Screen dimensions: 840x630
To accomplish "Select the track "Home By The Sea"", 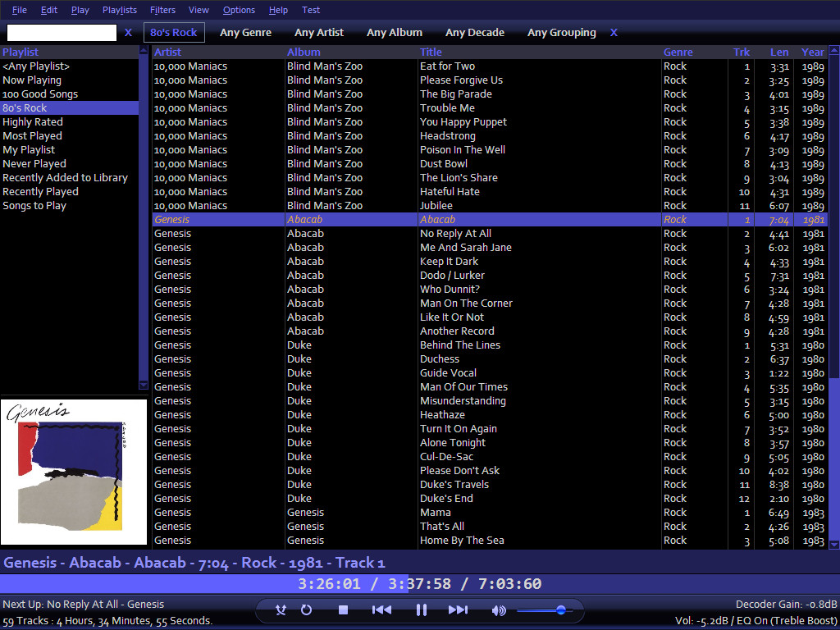I will coord(491,540).
